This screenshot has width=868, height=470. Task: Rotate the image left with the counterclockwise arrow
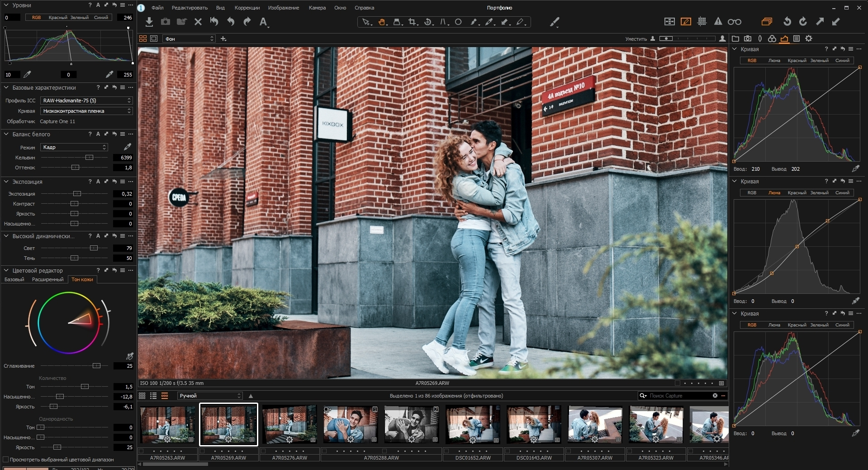[x=787, y=21]
